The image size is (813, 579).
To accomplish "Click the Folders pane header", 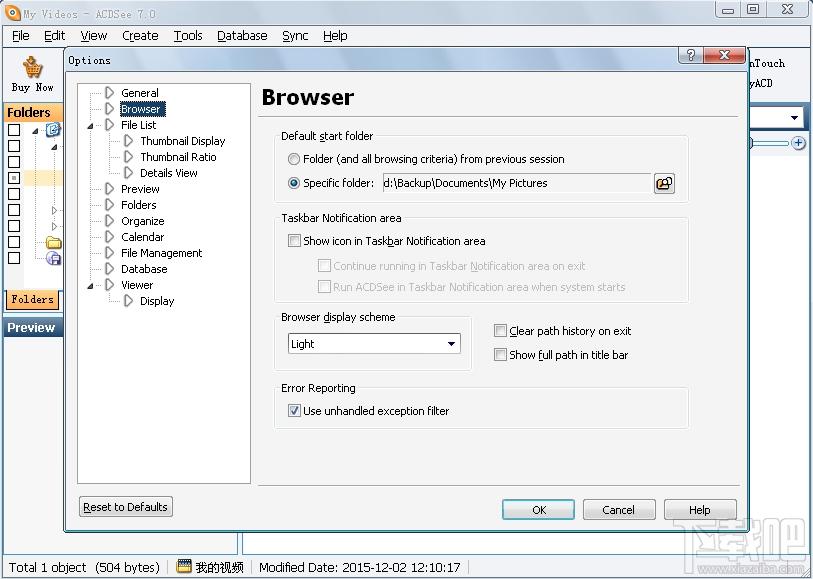I will (x=33, y=112).
